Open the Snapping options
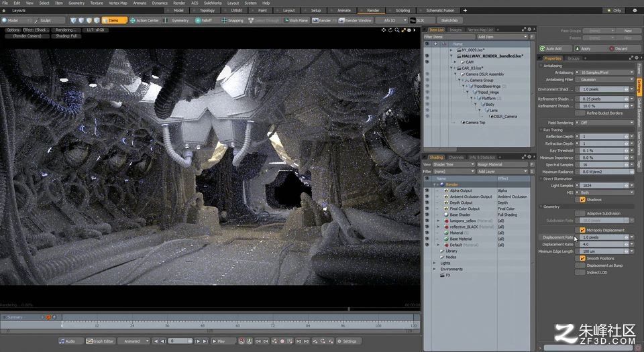The width and height of the screenshot is (644, 352). (x=233, y=20)
